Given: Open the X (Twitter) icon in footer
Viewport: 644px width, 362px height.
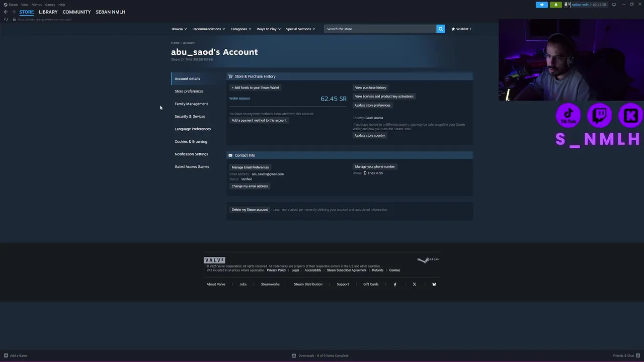Looking at the screenshot, I should coord(415,284).
